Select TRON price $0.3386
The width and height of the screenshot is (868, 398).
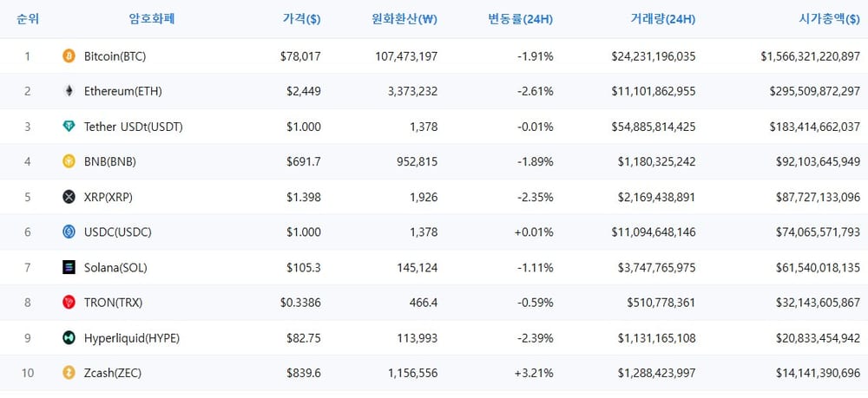coord(300,303)
